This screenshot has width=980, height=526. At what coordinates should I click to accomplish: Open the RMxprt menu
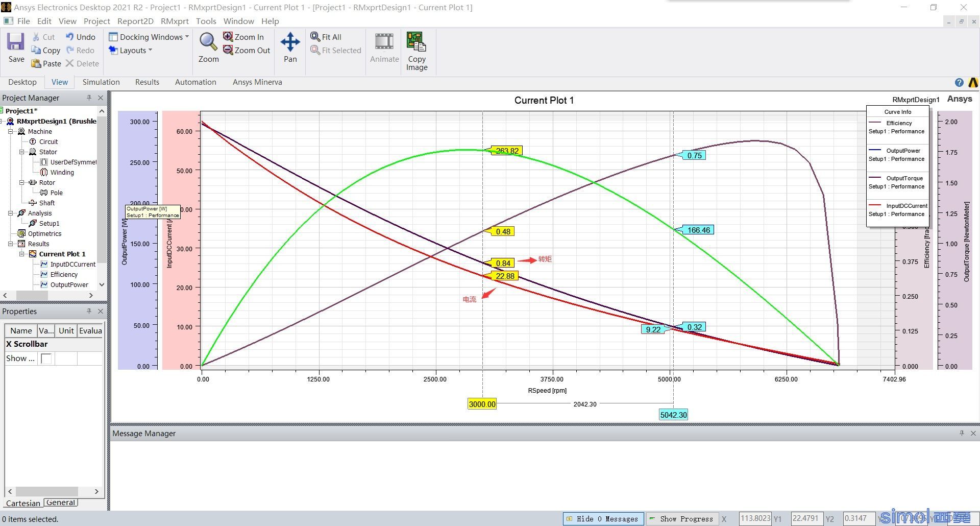click(175, 21)
